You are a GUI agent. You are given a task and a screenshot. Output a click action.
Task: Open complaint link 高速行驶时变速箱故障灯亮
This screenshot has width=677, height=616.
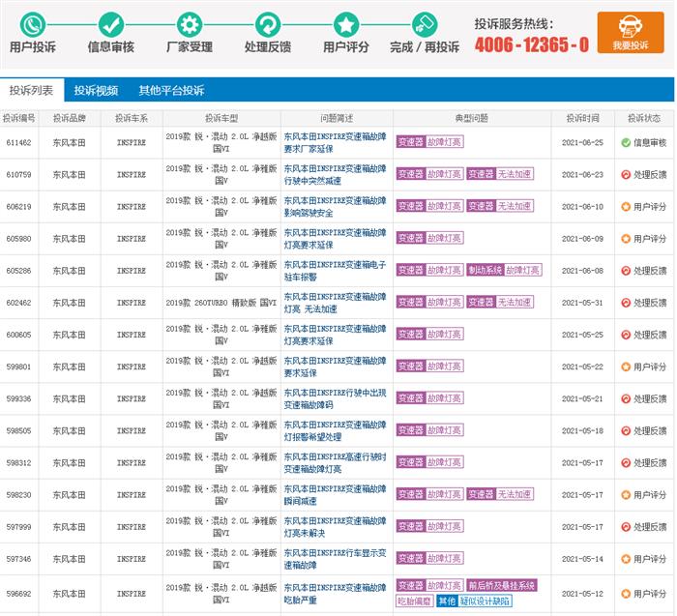[335, 463]
